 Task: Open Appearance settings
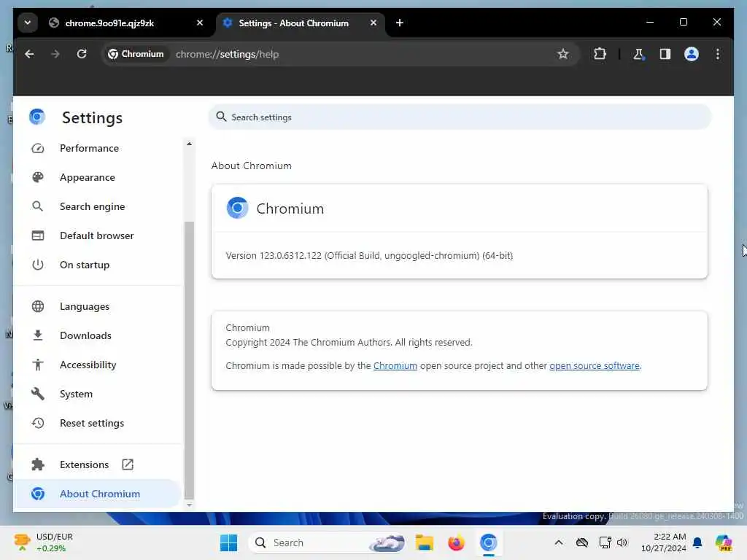(98, 177)
